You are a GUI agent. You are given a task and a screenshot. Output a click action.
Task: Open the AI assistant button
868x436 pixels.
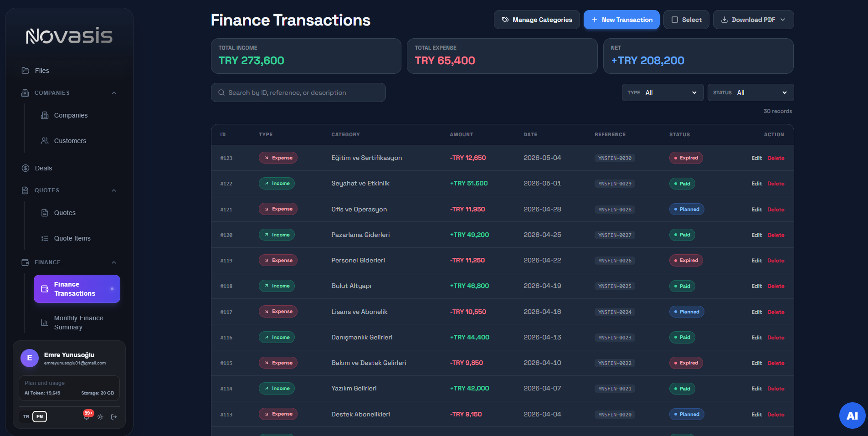pos(852,415)
